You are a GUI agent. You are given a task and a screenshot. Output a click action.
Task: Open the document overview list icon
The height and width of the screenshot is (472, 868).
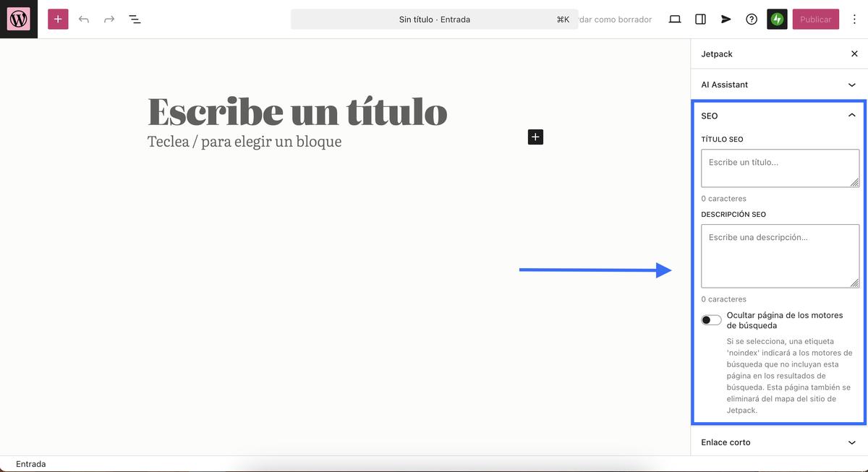(134, 19)
